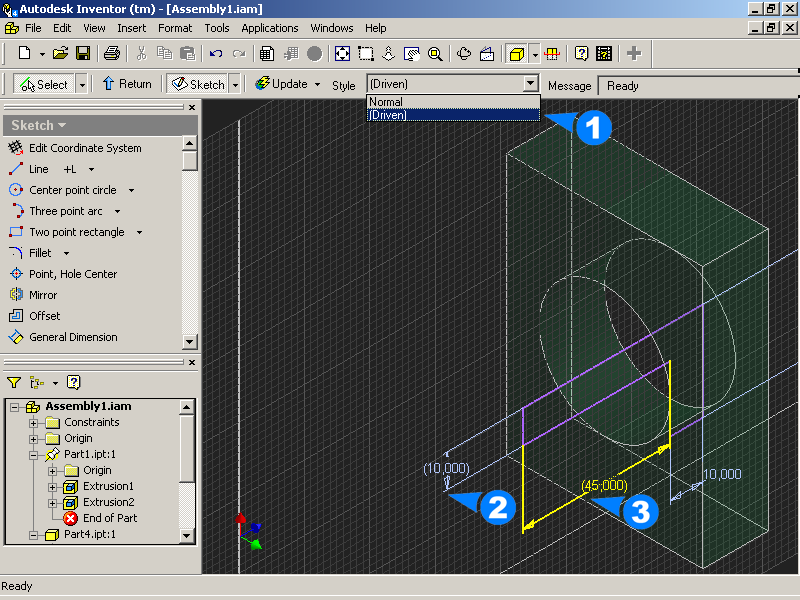
Task: Click the Sketch button
Action: click(198, 84)
